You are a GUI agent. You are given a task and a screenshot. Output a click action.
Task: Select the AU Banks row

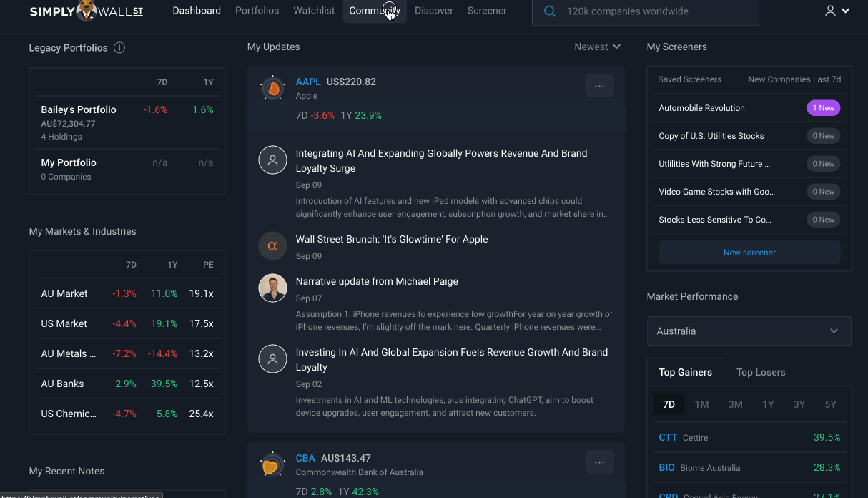pyautogui.click(x=127, y=384)
